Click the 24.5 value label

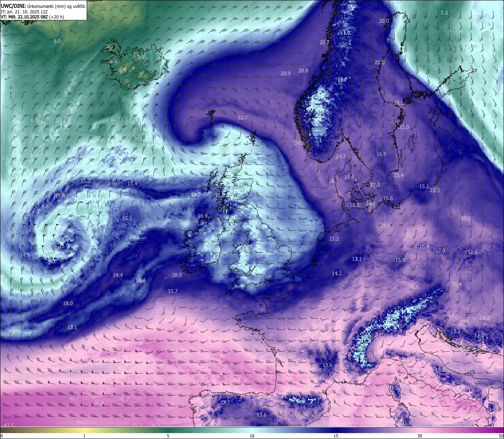[371, 204]
